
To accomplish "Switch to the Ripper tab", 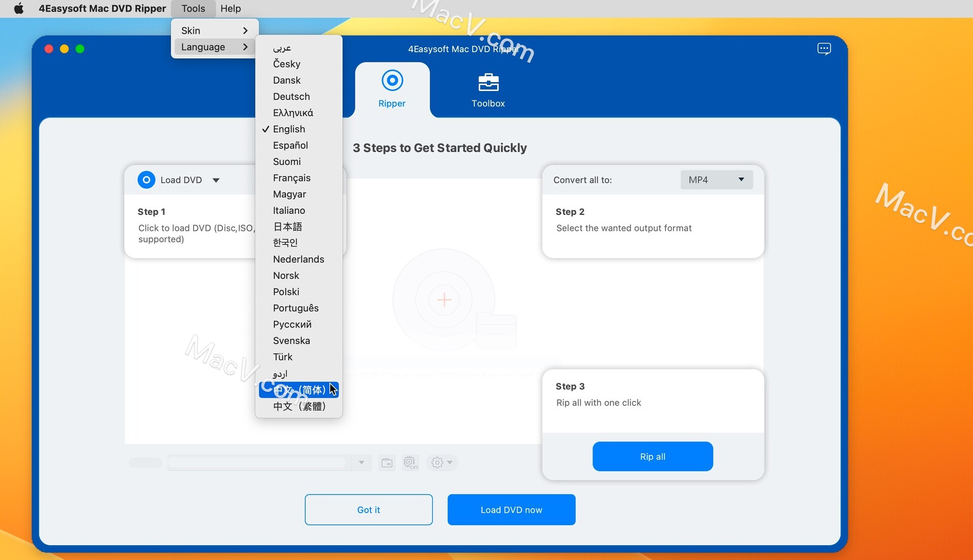I will point(392,90).
